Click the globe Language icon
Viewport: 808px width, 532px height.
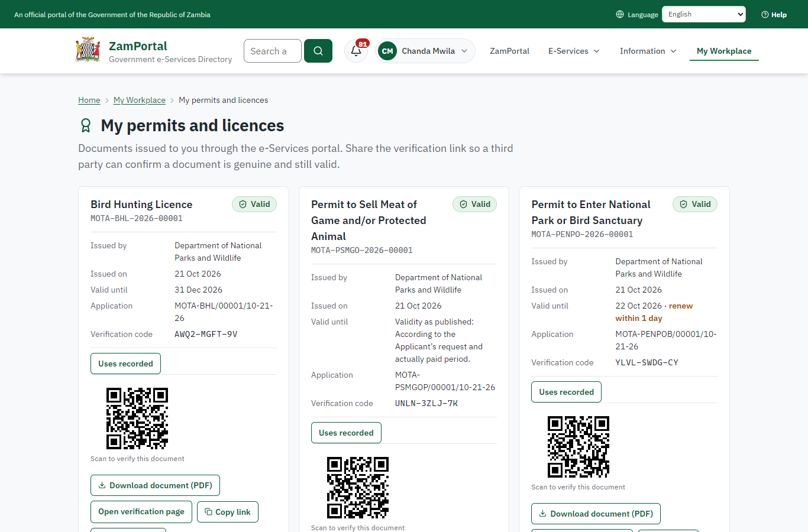[620, 14]
